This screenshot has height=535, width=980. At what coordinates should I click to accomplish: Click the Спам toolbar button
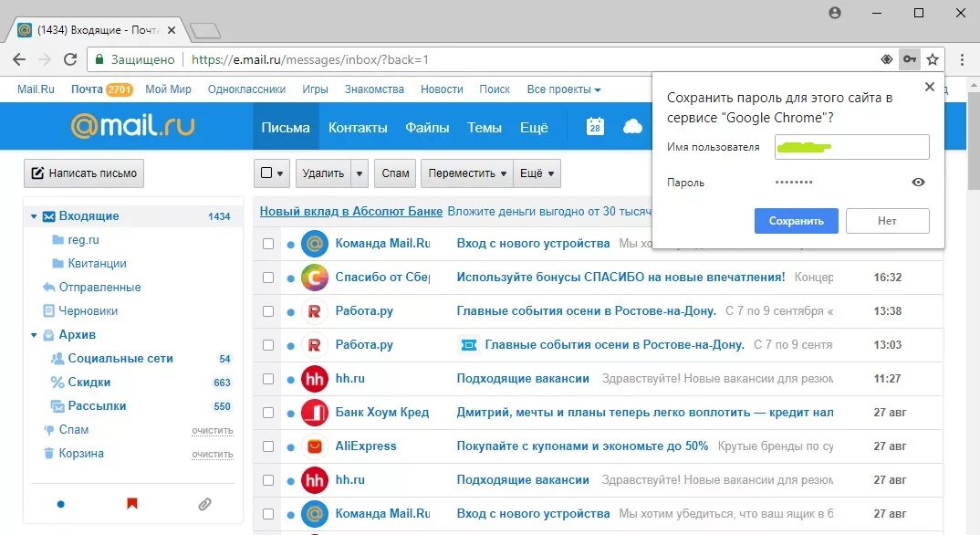(395, 173)
